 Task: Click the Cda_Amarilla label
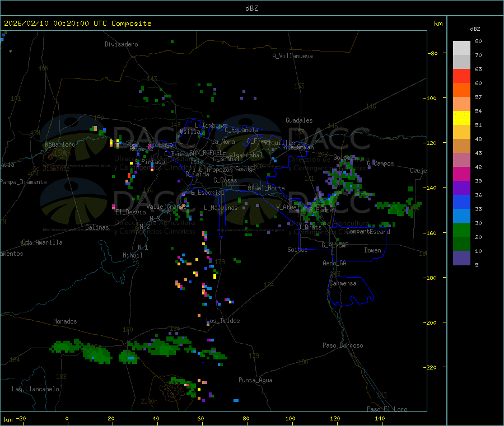pyautogui.click(x=42, y=242)
